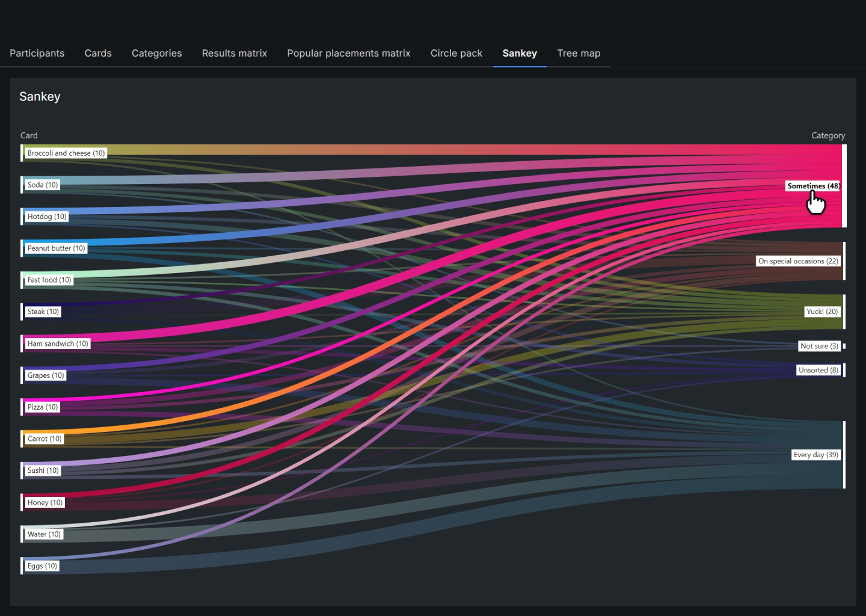This screenshot has width=866, height=616.
Task: Click the Every day (39) category node
Action: click(815, 455)
